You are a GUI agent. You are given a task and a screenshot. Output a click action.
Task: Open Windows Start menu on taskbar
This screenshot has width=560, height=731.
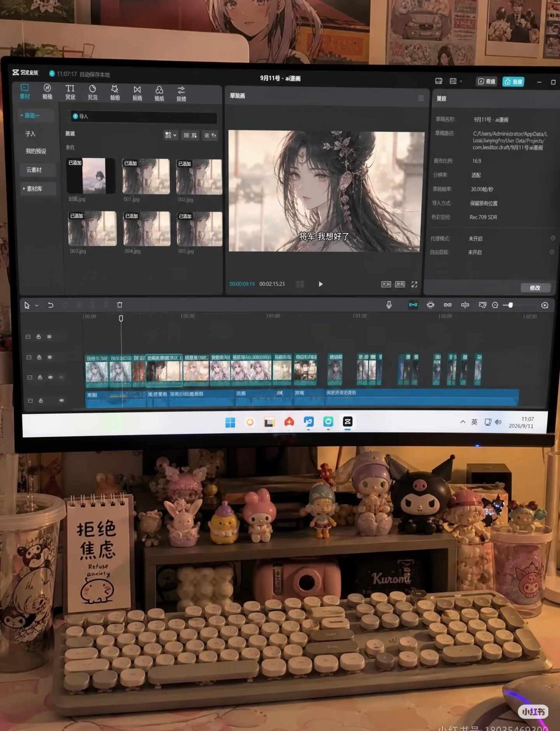click(230, 422)
